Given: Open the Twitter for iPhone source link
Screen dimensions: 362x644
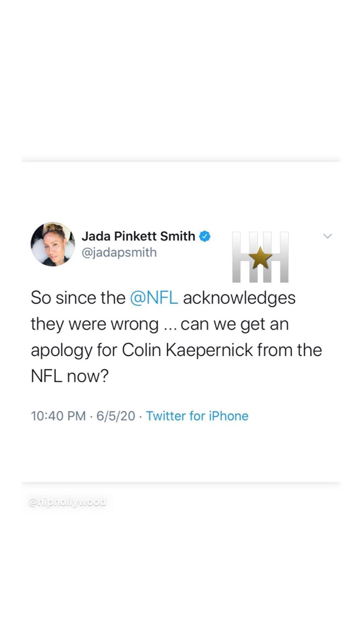Looking at the screenshot, I should [x=197, y=416].
